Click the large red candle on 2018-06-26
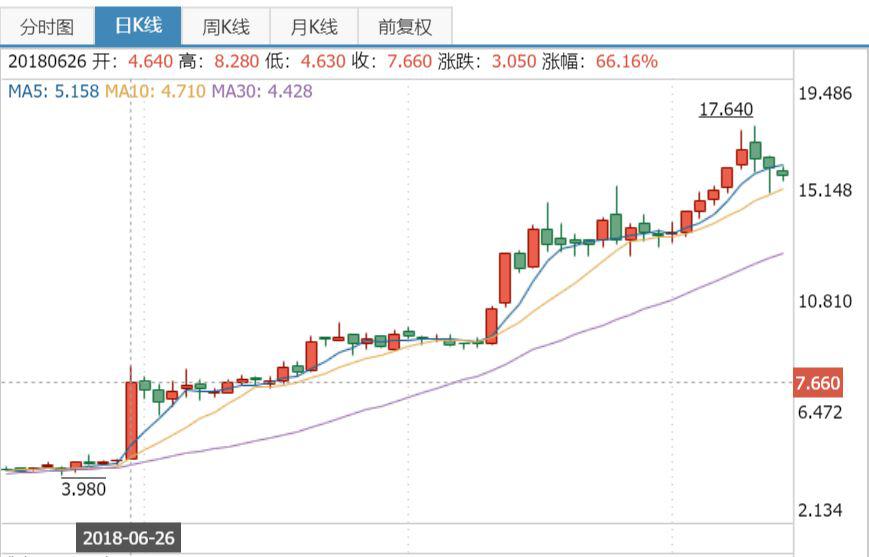 point(131,420)
